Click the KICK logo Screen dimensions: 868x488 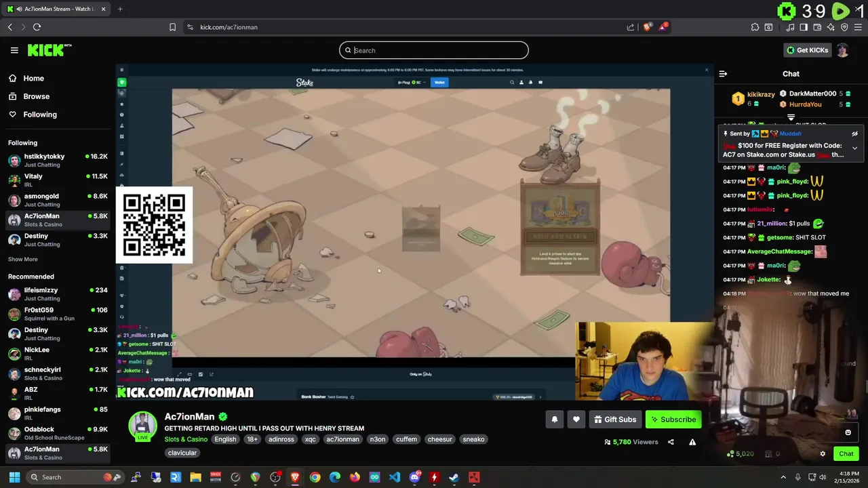pos(50,50)
